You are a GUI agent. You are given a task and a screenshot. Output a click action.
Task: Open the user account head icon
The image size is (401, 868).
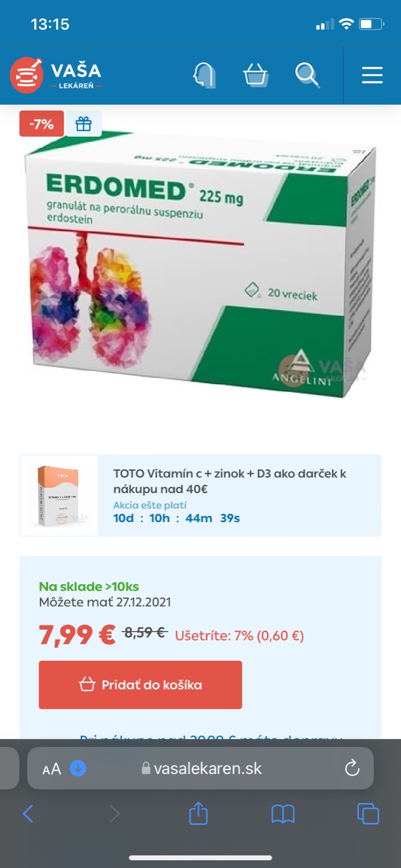coord(205,75)
